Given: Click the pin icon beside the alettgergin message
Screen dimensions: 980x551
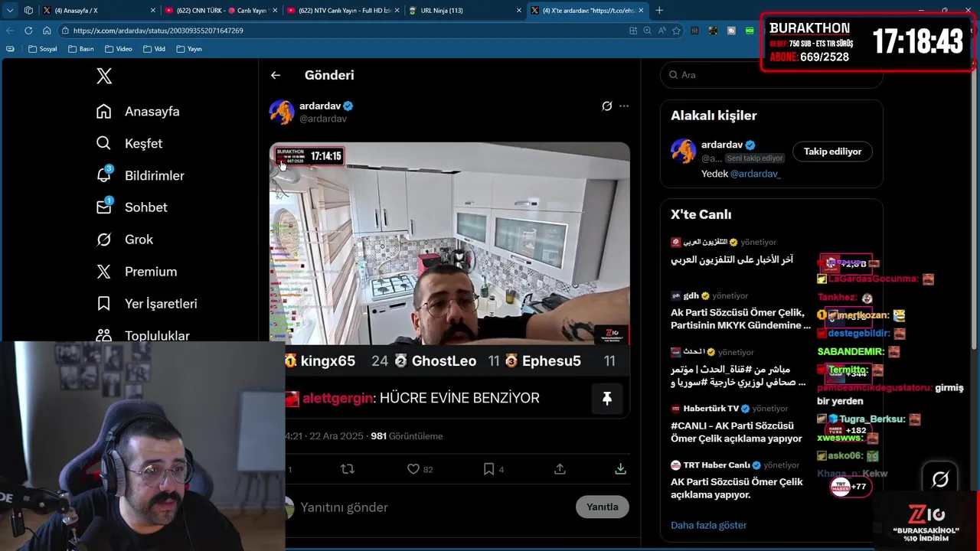Looking at the screenshot, I should coord(606,399).
